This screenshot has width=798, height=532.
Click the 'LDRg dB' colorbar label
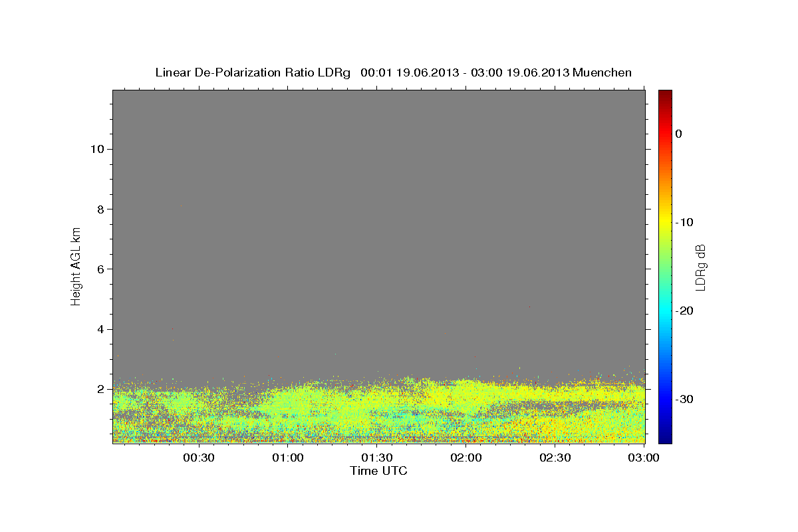pyautogui.click(x=700, y=267)
